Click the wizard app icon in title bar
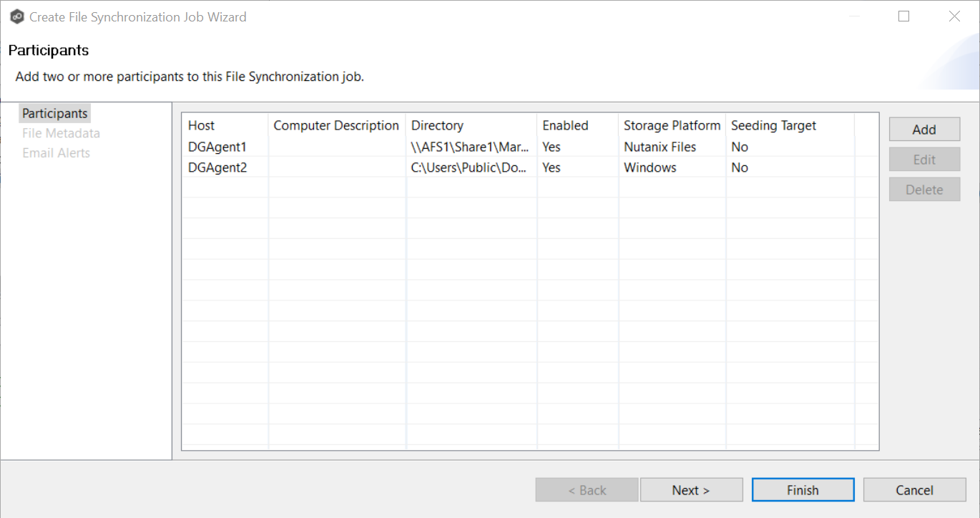Viewport: 980px width, 518px height. click(17, 16)
